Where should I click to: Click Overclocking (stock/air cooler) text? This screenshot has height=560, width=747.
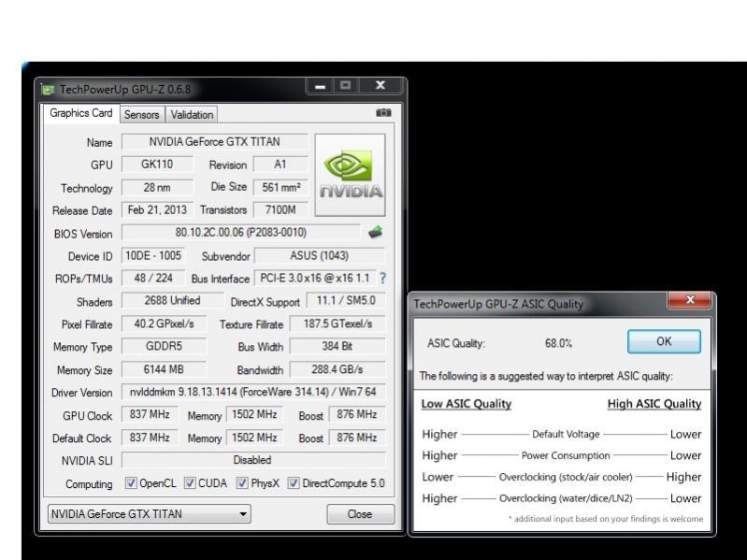tap(566, 477)
